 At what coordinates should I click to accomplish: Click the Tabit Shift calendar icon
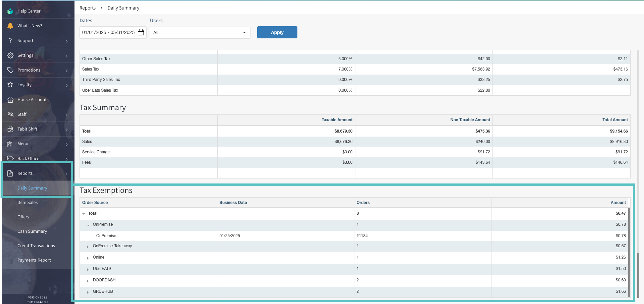(x=10, y=129)
